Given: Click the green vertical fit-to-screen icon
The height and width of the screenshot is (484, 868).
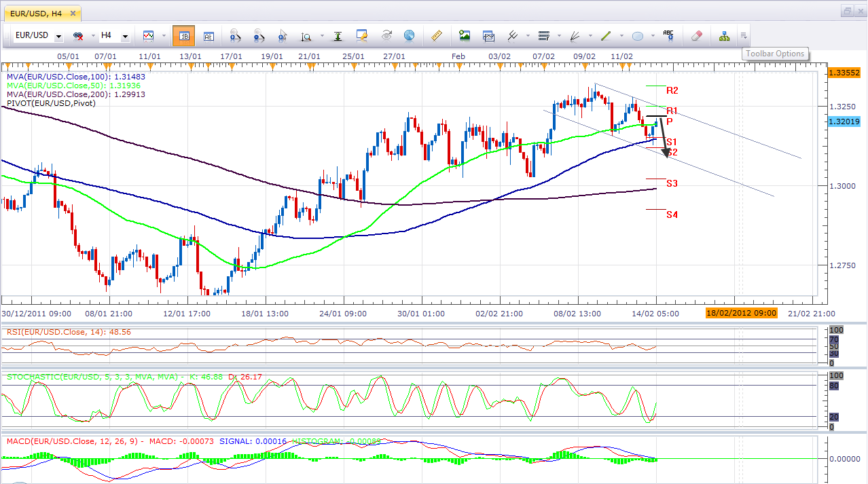Looking at the screenshot, I should pos(339,35).
